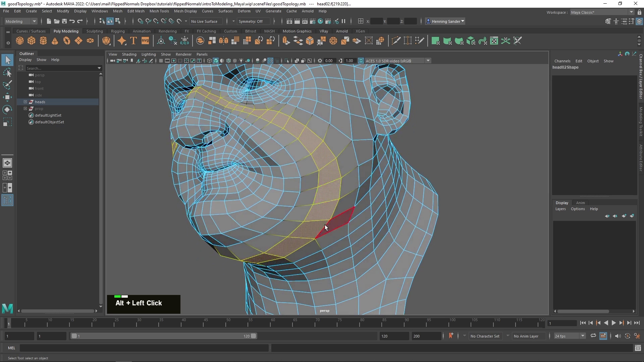Create an SVG object from the shelf
The width and height of the screenshot is (644, 362).
[145, 41]
